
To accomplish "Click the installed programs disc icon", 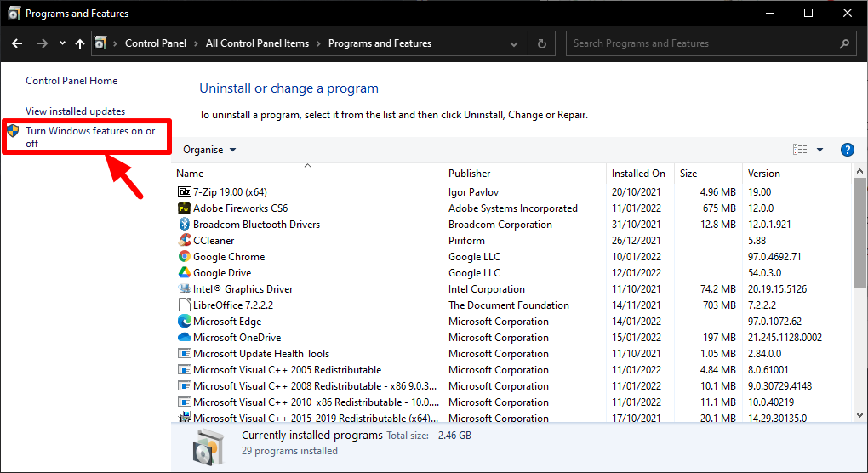I will click(208, 447).
